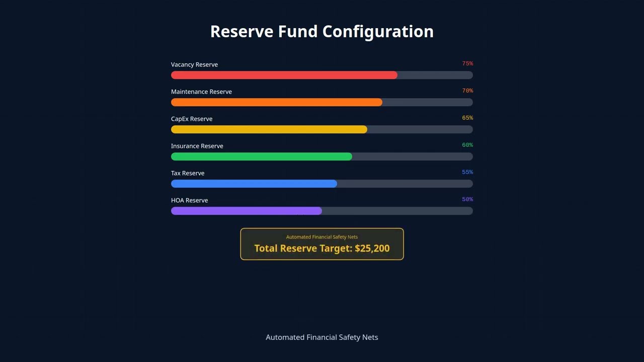
Task: Click the Vacancy Reserve label
Action: [194, 65]
